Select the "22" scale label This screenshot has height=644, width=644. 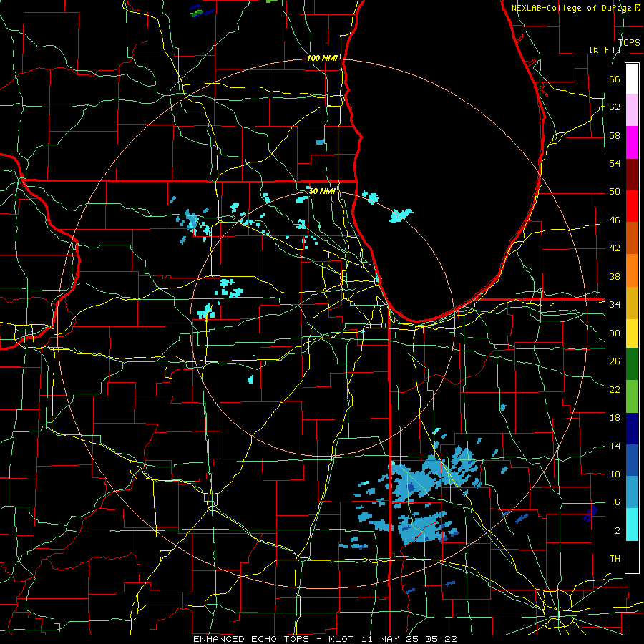tap(615, 389)
